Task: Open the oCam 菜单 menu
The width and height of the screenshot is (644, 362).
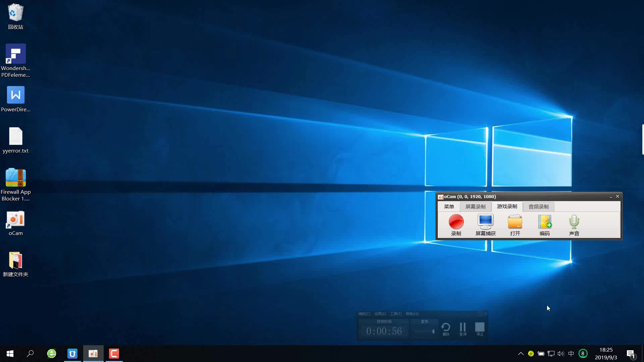Action: tap(449, 206)
